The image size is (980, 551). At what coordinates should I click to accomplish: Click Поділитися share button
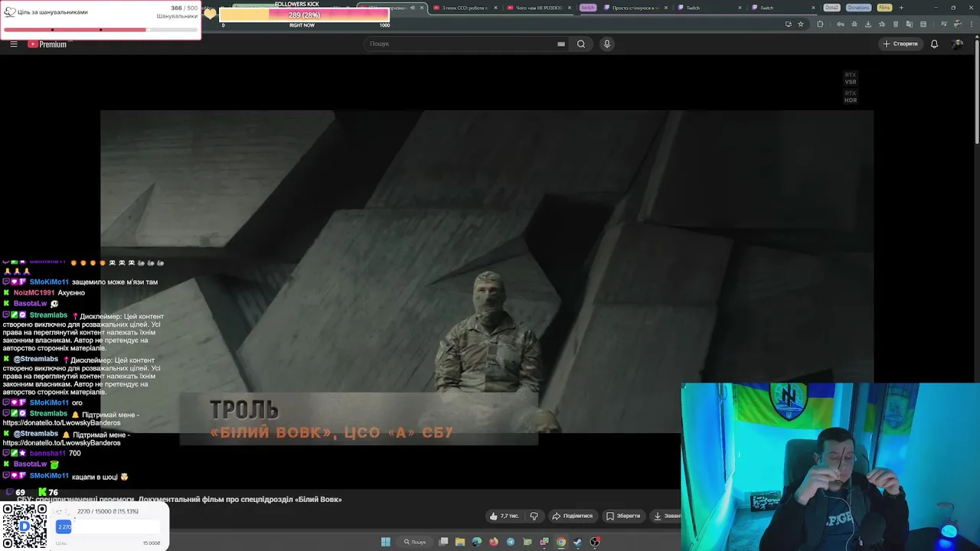573,516
